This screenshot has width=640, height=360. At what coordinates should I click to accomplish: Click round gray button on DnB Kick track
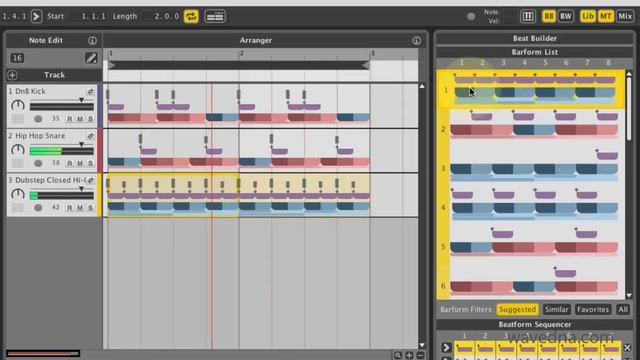point(38,119)
